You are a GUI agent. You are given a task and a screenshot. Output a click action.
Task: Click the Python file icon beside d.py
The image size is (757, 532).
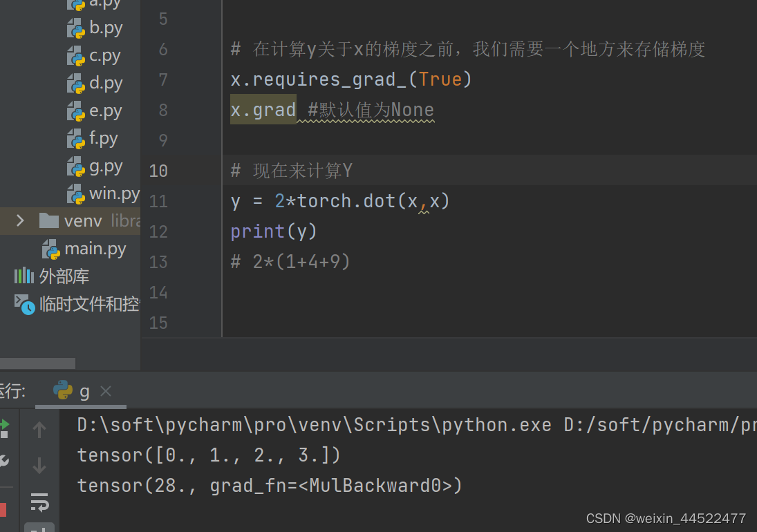76,84
